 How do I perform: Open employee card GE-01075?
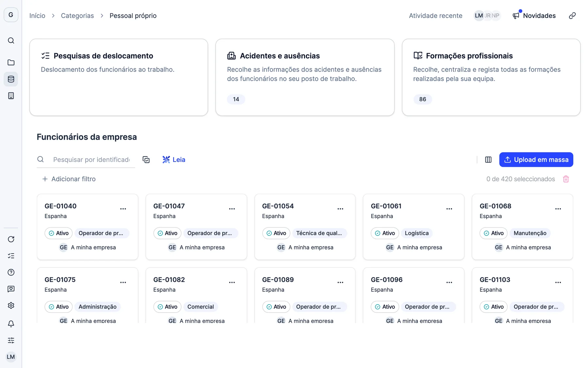[x=88, y=295]
